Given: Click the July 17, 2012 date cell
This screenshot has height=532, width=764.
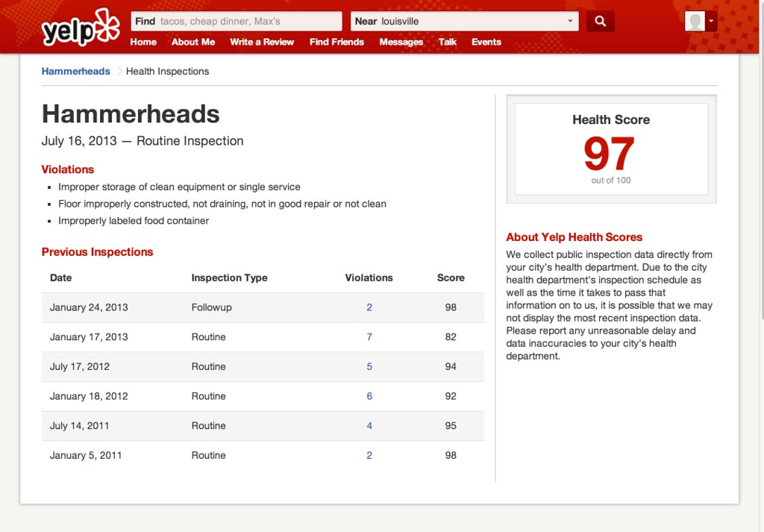Looking at the screenshot, I should 79,367.
